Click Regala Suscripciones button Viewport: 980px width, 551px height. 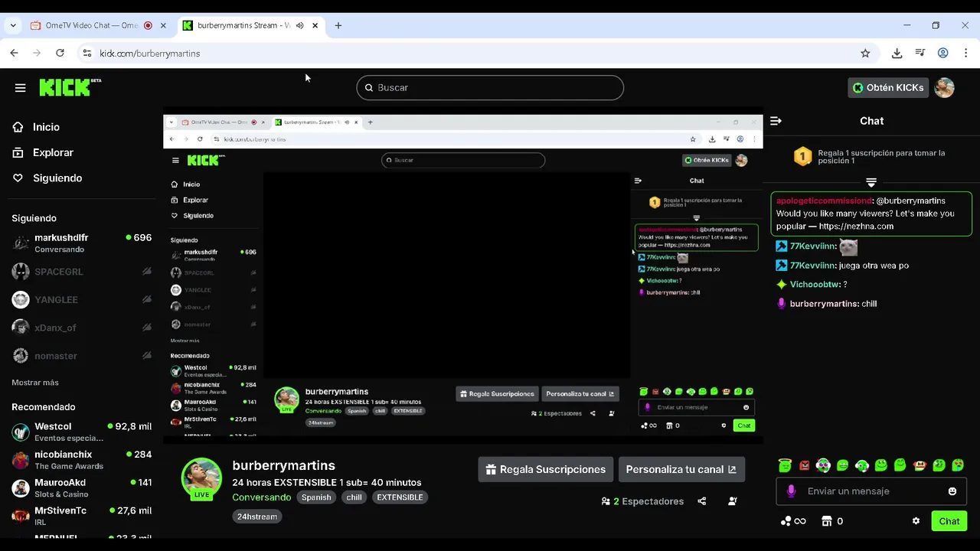coord(545,469)
